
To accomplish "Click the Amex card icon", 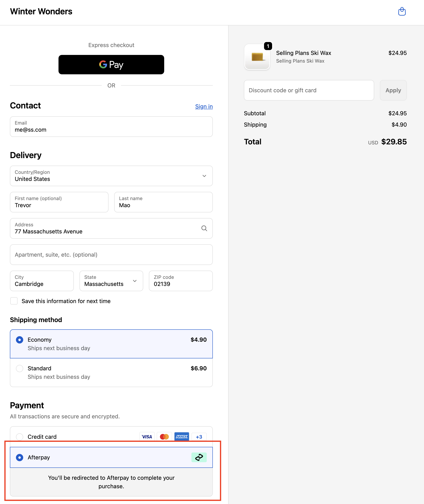I will tap(182, 437).
